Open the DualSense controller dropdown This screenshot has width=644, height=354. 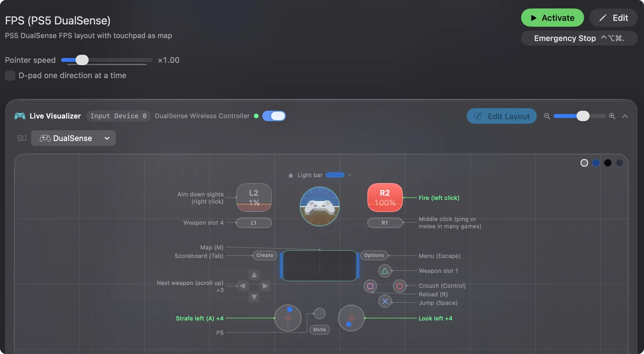tap(73, 138)
